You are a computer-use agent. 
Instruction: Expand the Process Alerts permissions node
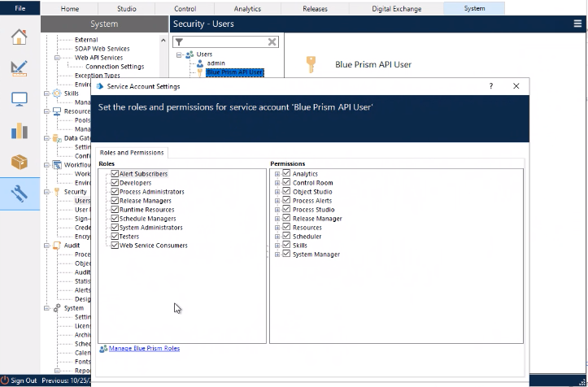277,201
